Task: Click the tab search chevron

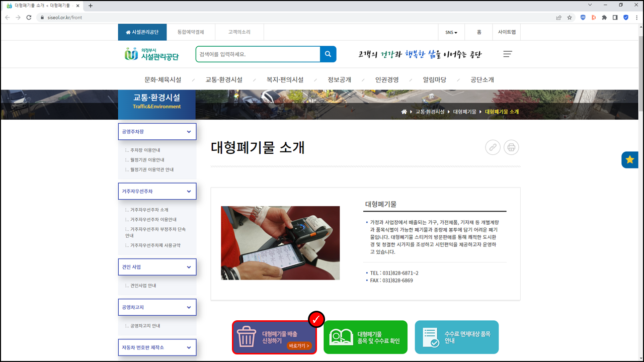Action: tap(590, 5)
